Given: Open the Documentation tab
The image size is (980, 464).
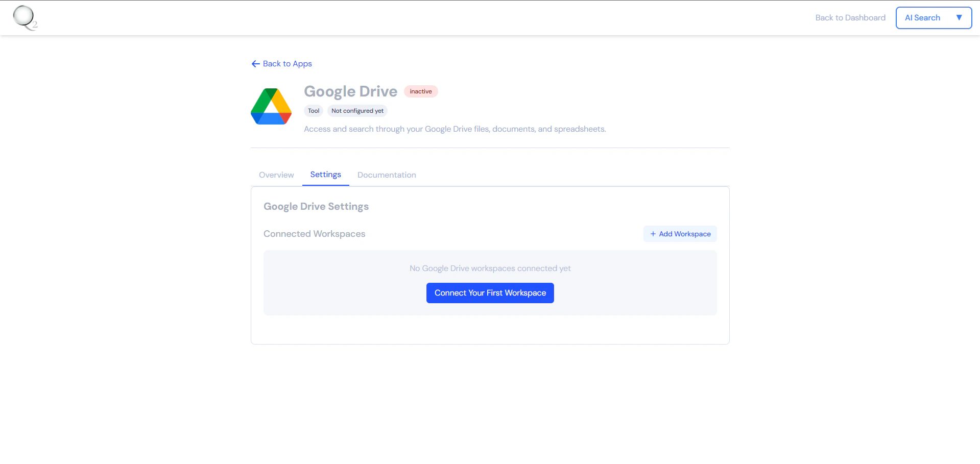Looking at the screenshot, I should pyautogui.click(x=387, y=175).
